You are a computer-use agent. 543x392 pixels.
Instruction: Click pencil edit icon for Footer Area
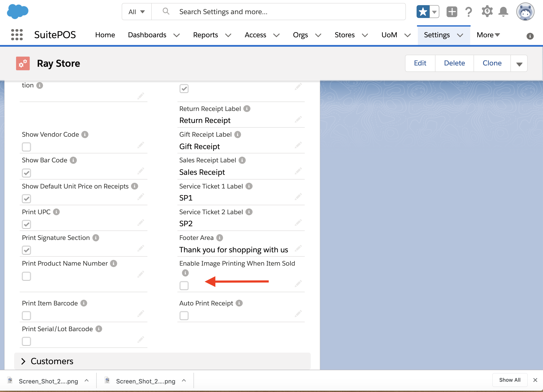[298, 248]
